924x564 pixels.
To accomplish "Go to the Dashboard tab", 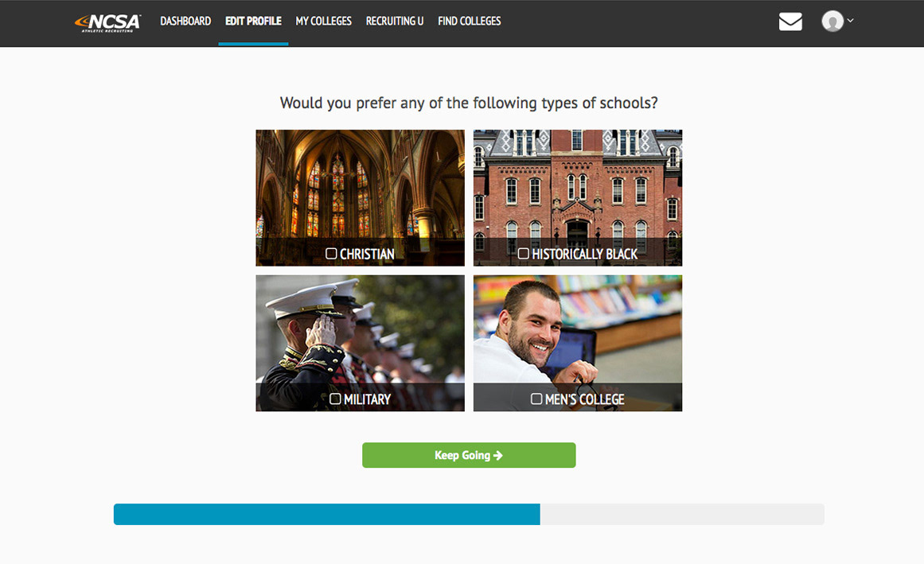I will click(185, 21).
